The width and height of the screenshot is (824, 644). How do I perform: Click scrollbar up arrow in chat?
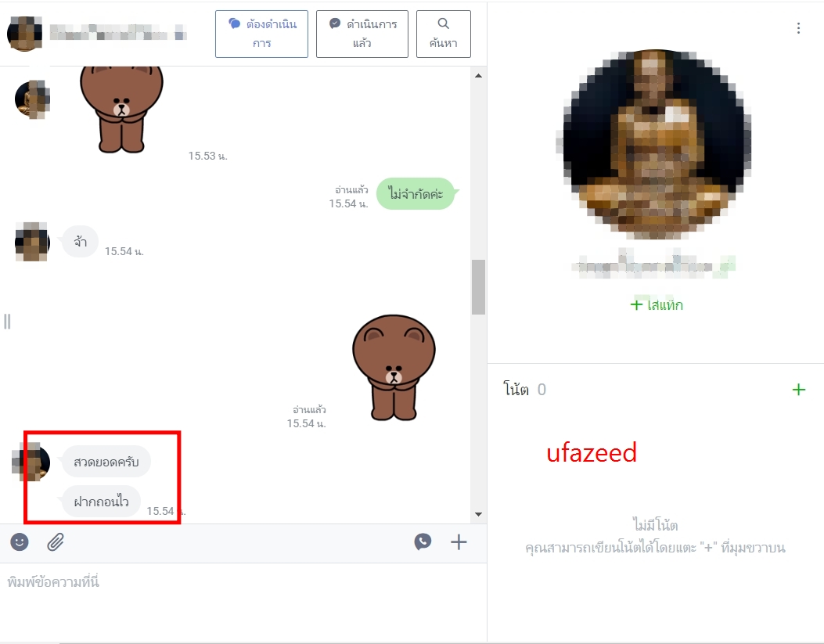478,76
